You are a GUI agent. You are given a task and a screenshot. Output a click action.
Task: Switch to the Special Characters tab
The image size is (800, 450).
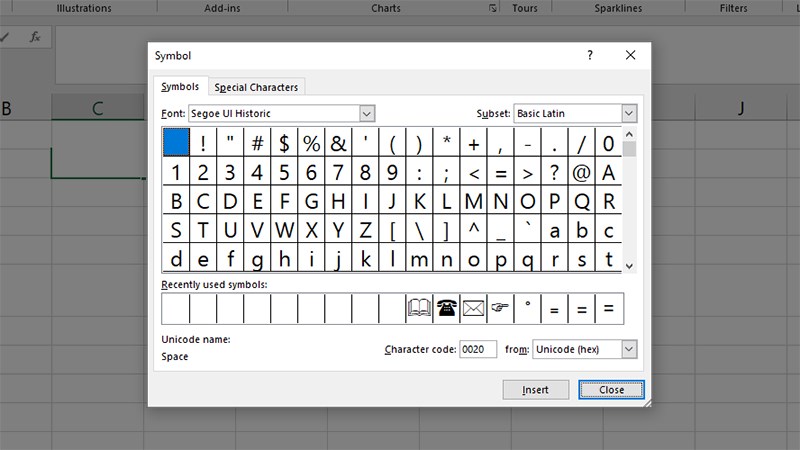pyautogui.click(x=256, y=87)
